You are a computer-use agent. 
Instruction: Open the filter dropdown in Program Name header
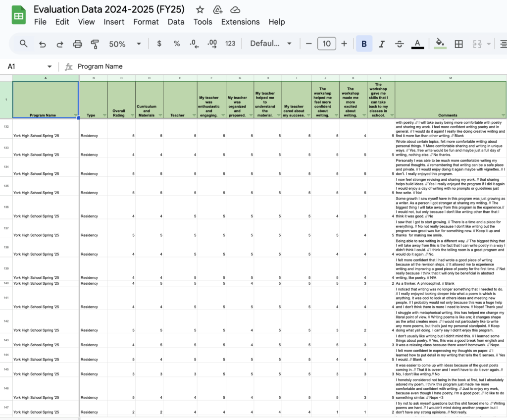click(75, 115)
